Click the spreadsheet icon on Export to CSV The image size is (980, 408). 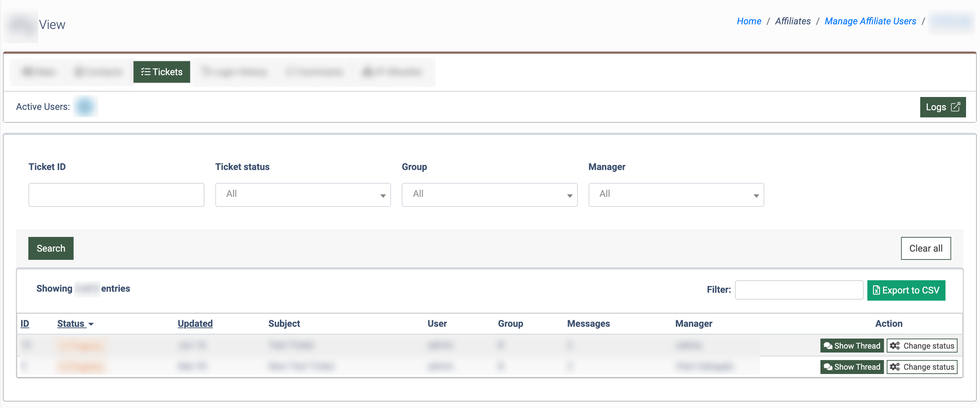click(x=876, y=290)
